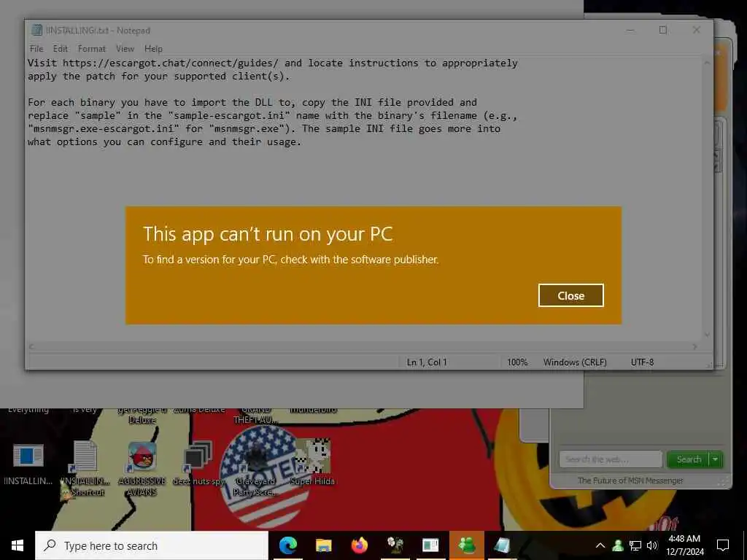This screenshot has width=747, height=560.
Task: Click 'The Future of MSN Messenger' link
Action: 630,481
